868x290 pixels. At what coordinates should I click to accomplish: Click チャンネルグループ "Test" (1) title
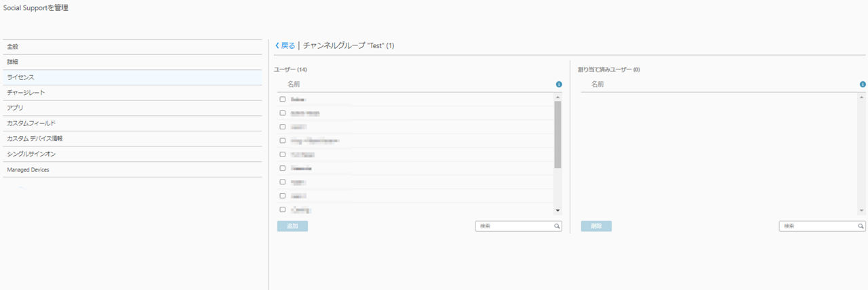pyautogui.click(x=349, y=45)
